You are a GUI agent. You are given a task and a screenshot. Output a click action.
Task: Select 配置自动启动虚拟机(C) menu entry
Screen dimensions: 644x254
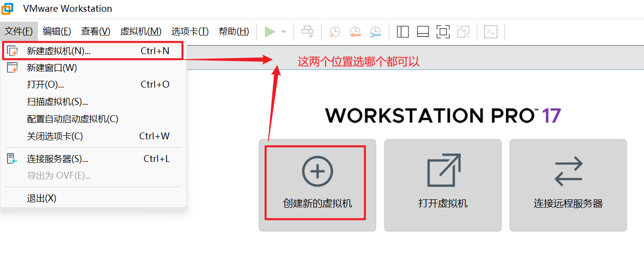click(93, 119)
